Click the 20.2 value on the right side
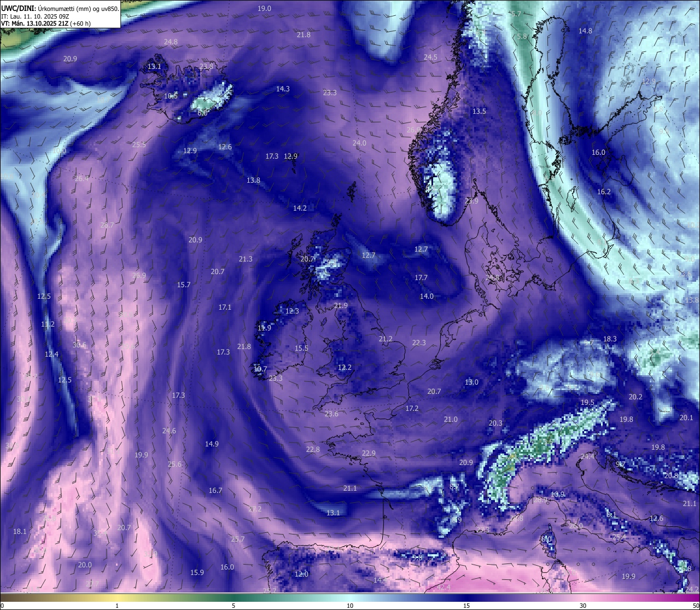Image resolution: width=700 pixels, height=610 pixels. point(635,397)
